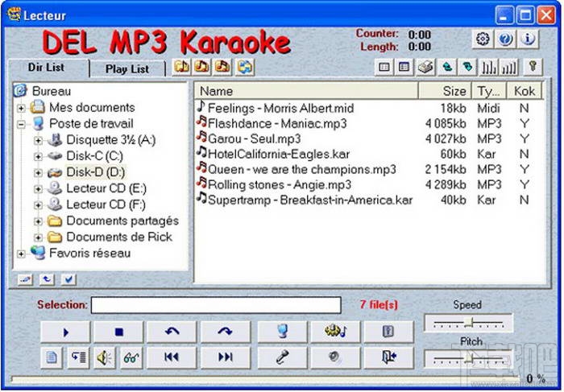
Task: Sort by the Kok column header
Action: pos(524,91)
